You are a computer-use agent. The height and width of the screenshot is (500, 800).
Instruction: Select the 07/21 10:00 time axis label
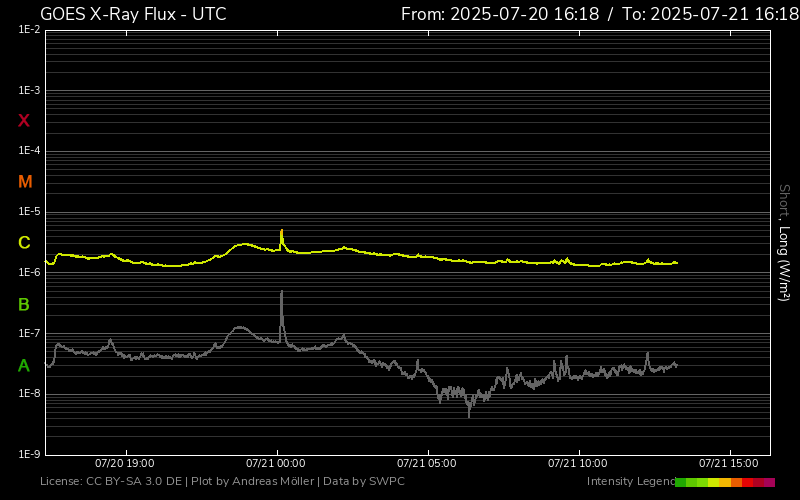tap(578, 464)
